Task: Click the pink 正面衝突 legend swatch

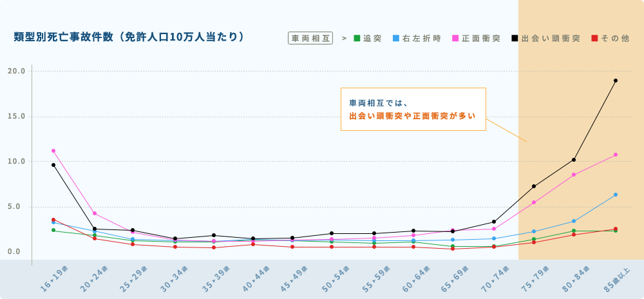Action: [455, 38]
